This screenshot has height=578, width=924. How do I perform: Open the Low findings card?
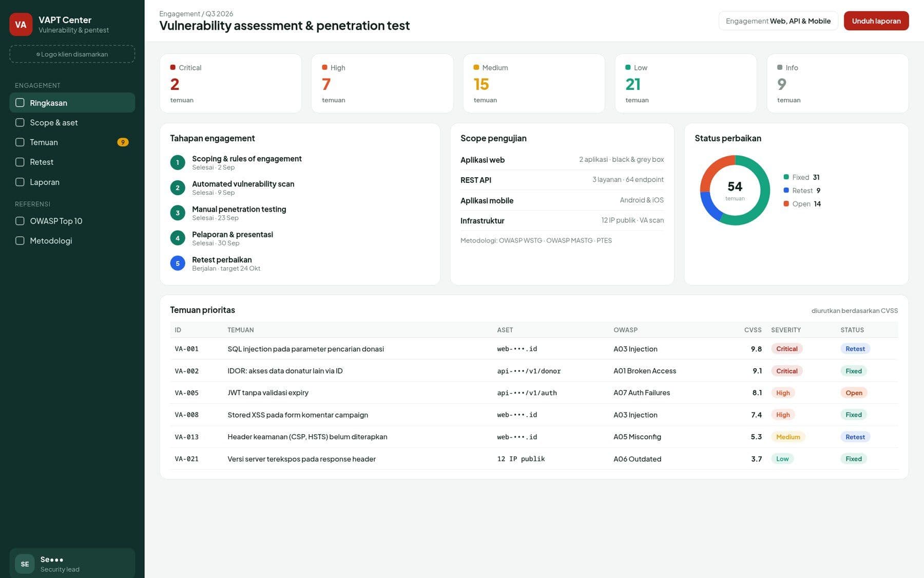point(686,83)
